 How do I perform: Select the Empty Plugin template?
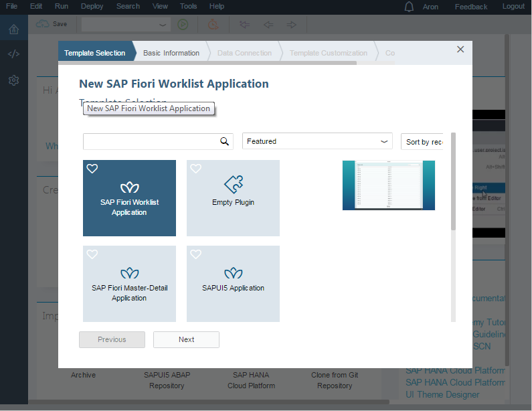[x=233, y=198]
